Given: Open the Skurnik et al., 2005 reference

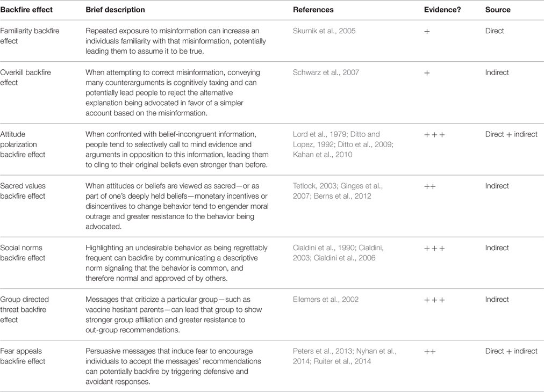Looking at the screenshot, I should point(324,31).
